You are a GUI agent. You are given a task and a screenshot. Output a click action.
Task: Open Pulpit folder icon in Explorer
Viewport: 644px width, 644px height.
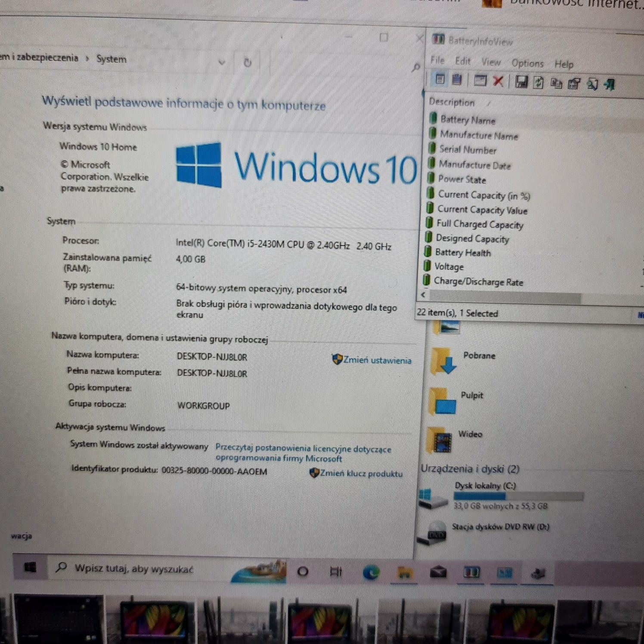pos(442,400)
